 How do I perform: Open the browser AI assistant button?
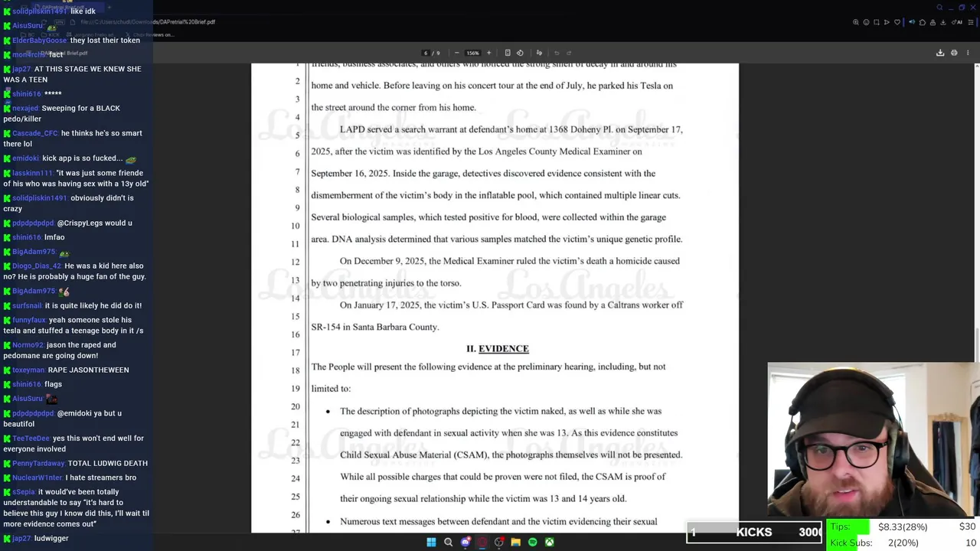[x=957, y=22]
